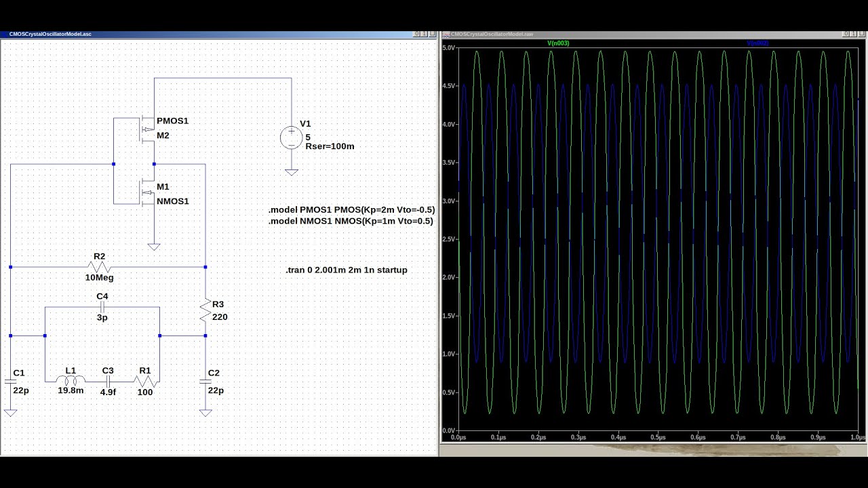Select the C4 capacitor symbol
Viewport: 868px width, 488px height.
tap(102, 307)
